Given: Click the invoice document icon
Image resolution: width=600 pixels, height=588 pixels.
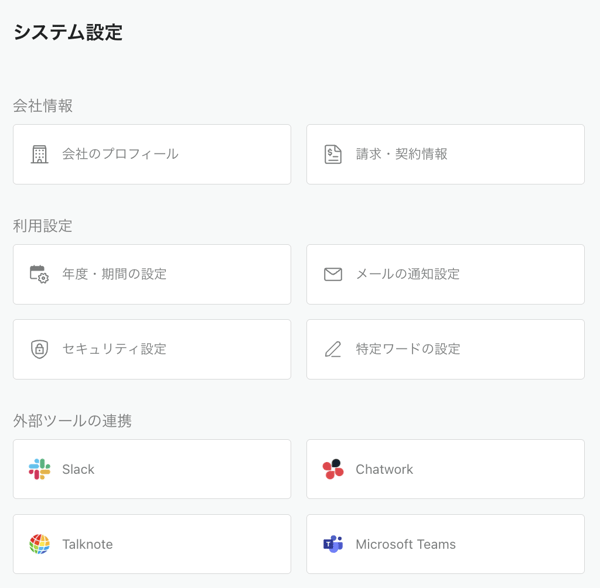Looking at the screenshot, I should pos(333,154).
